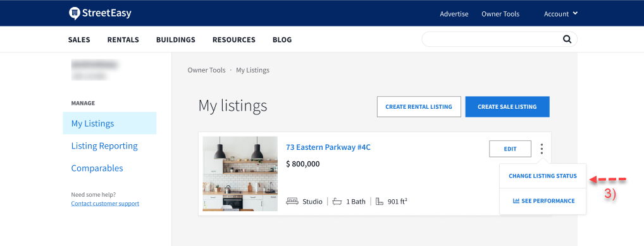Image resolution: width=644 pixels, height=246 pixels.
Task: Click the Need some help? text
Action: click(x=93, y=195)
